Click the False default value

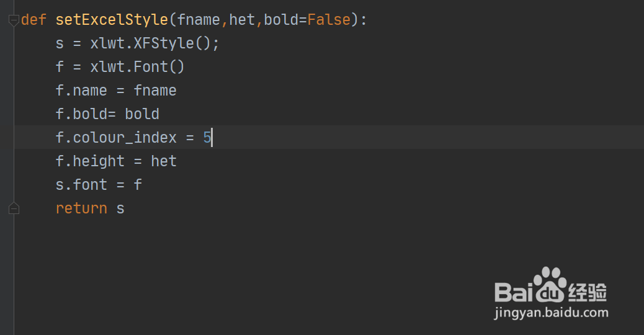click(329, 20)
